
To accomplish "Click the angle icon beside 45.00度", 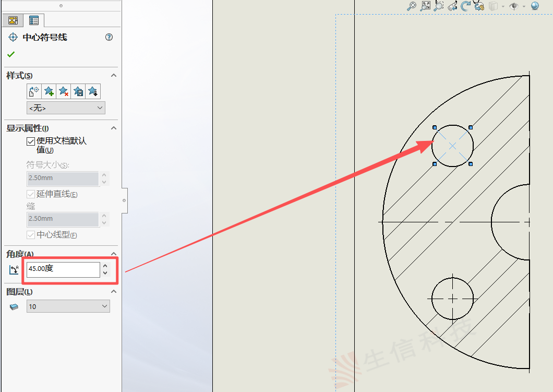I will [x=14, y=269].
